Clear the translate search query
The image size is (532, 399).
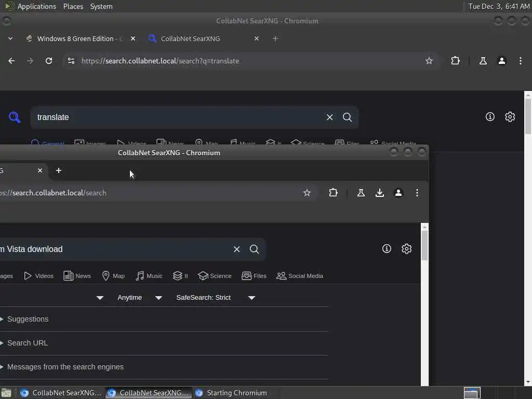(x=329, y=117)
